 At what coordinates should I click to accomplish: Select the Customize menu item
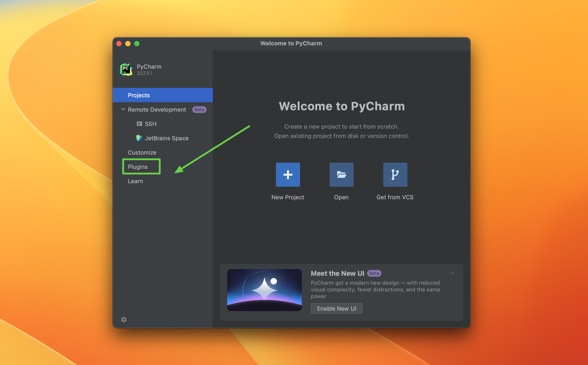tap(142, 152)
